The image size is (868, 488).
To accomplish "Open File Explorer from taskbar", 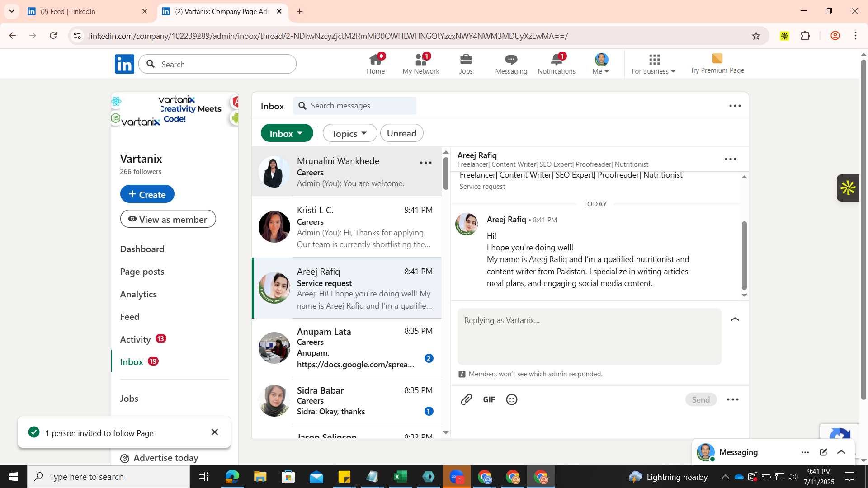I will pyautogui.click(x=260, y=477).
